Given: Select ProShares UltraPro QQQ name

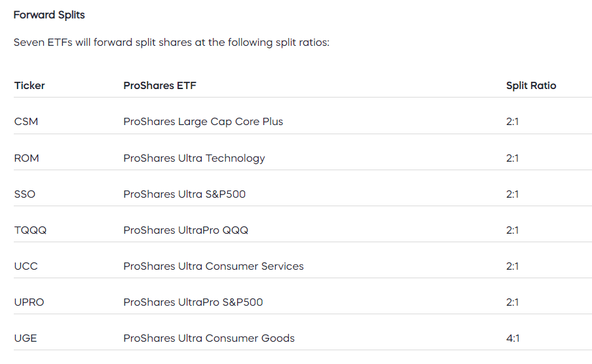Looking at the screenshot, I should coord(186,230).
